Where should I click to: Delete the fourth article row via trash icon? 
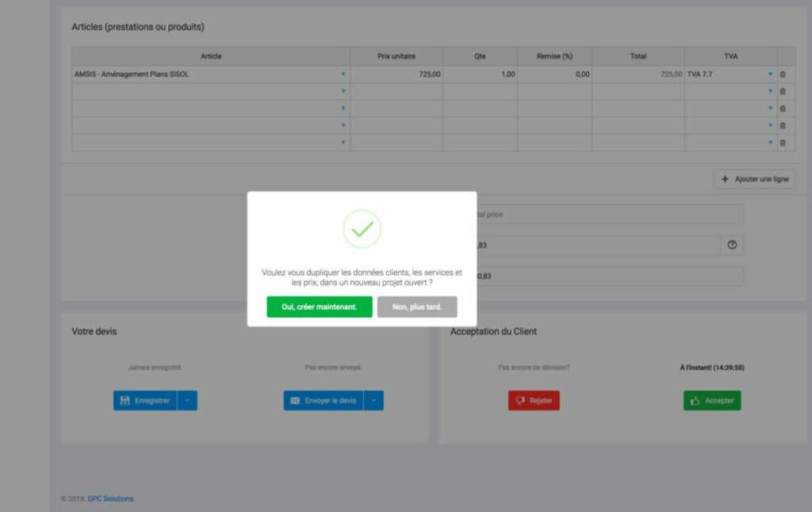point(783,126)
